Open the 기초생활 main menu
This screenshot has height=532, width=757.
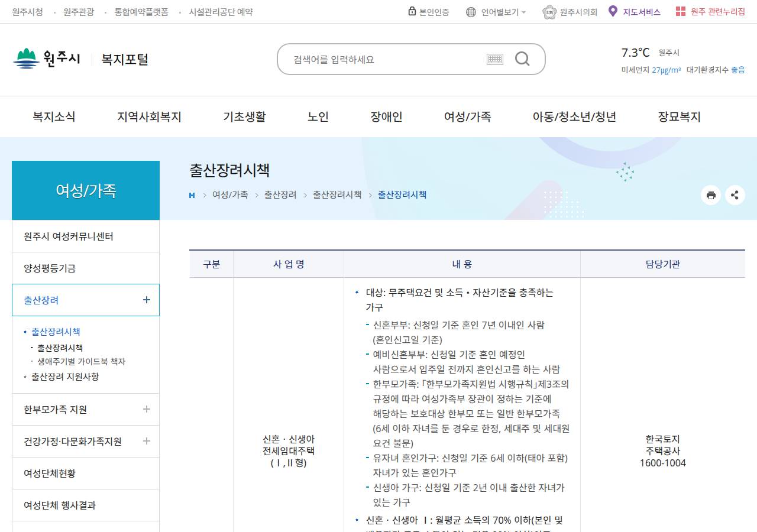[244, 116]
